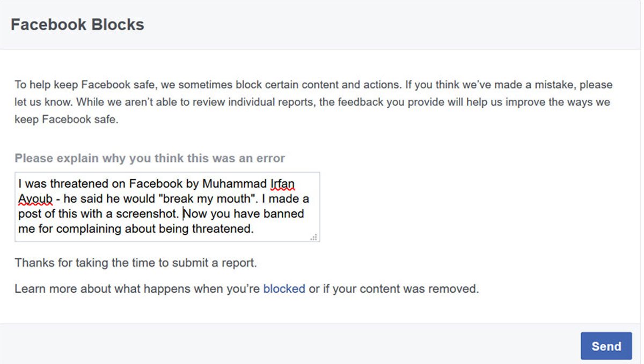
Task: Click "Thanks for taking the time" message
Action: pos(136,263)
